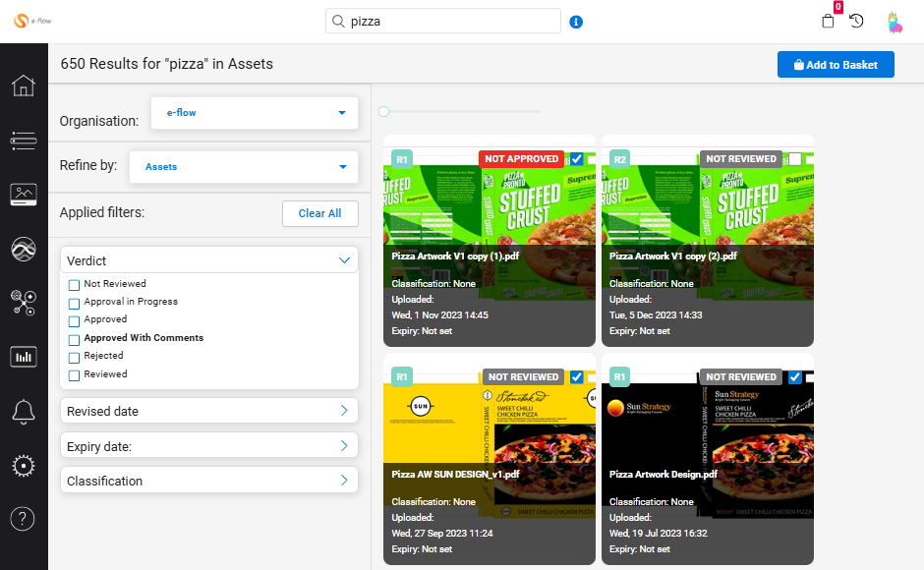The height and width of the screenshot is (570, 924).
Task: Open the basket icon in header
Action: click(828, 22)
